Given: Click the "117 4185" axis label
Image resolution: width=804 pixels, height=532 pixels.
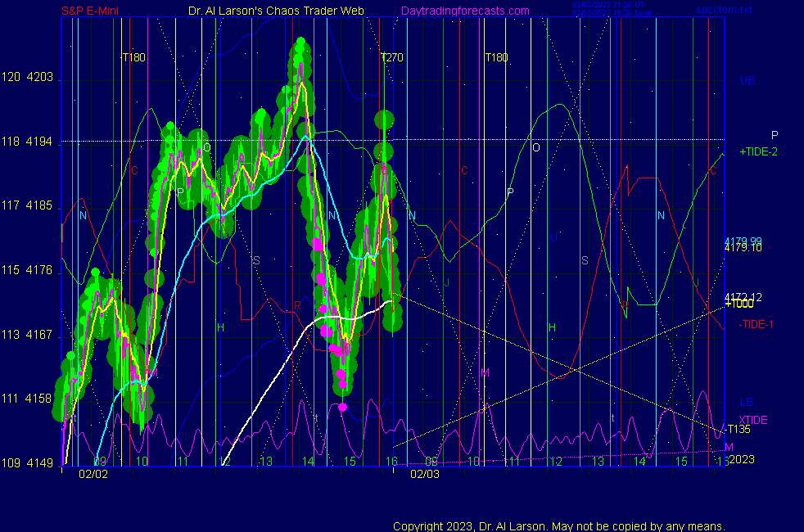Looking at the screenshot, I should 27,206.
